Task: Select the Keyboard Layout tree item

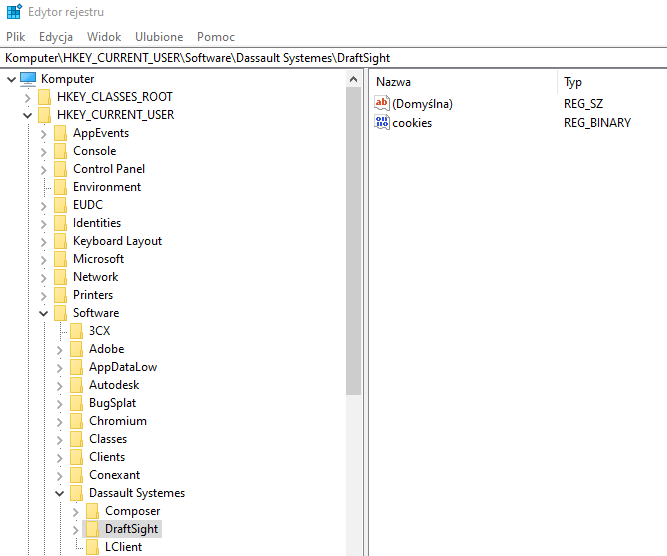Action: point(117,241)
